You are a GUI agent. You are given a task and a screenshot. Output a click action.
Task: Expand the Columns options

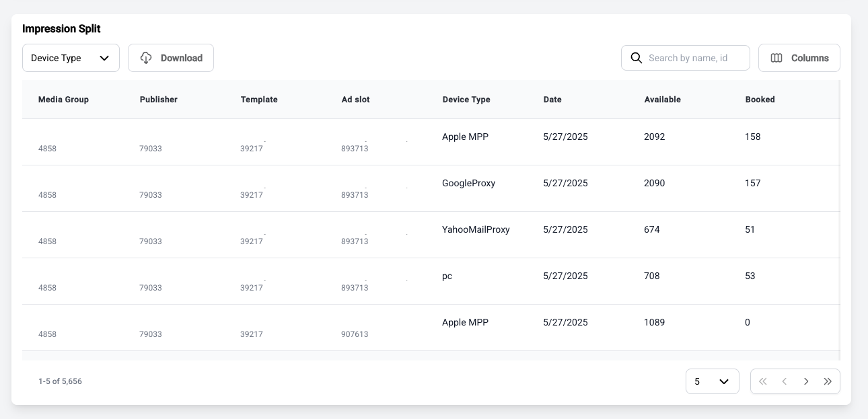(x=799, y=58)
